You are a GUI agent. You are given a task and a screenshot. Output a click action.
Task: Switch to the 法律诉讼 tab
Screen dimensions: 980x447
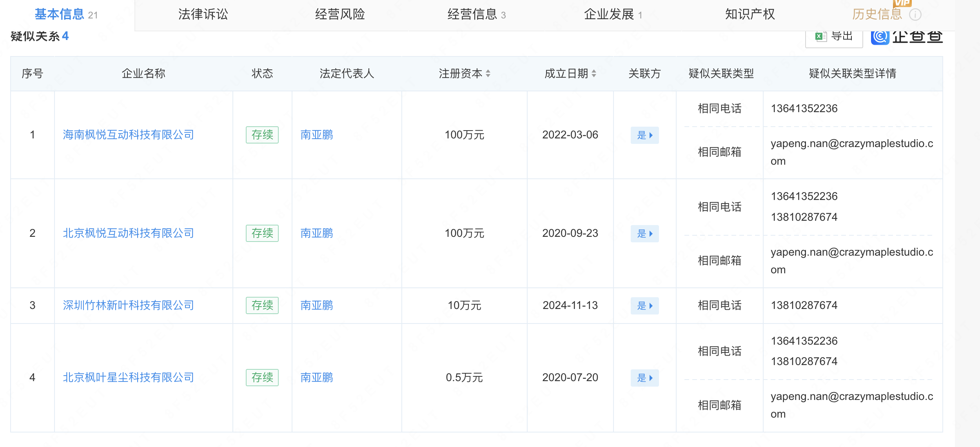tap(203, 15)
